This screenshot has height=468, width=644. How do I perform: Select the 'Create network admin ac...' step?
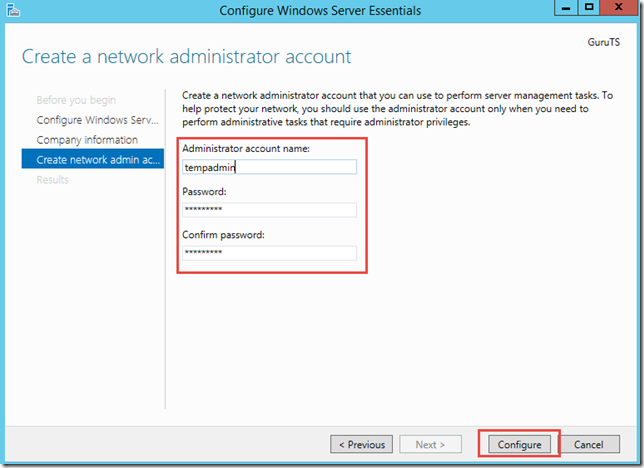click(x=93, y=159)
